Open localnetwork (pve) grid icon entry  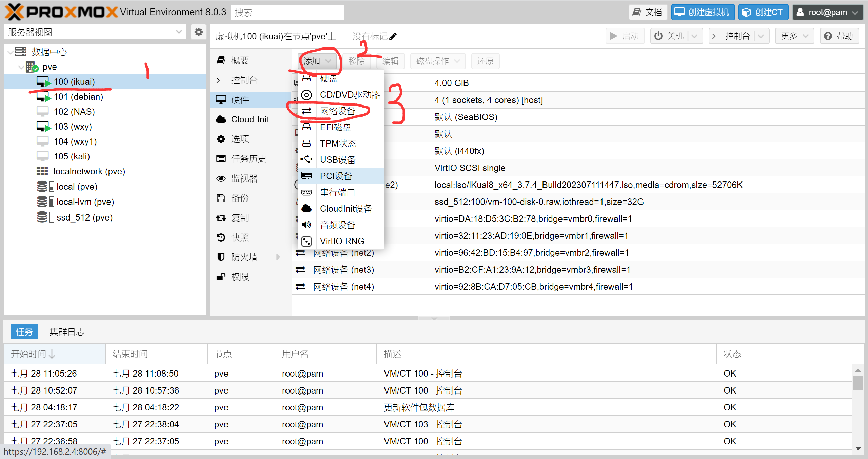coord(42,171)
